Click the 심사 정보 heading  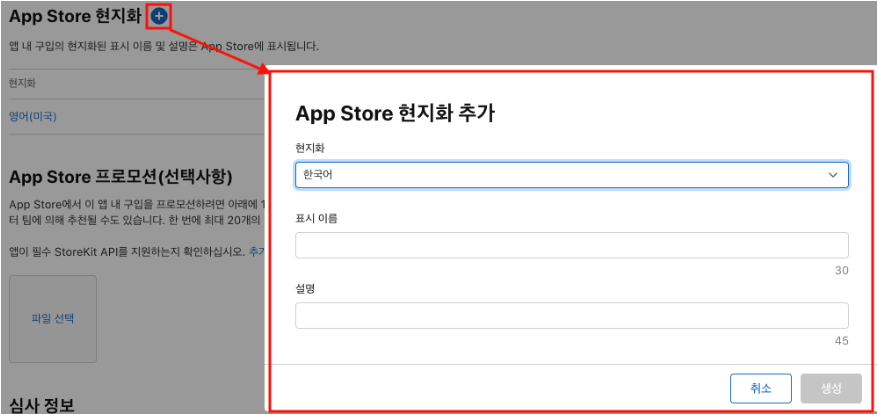[x=42, y=404]
